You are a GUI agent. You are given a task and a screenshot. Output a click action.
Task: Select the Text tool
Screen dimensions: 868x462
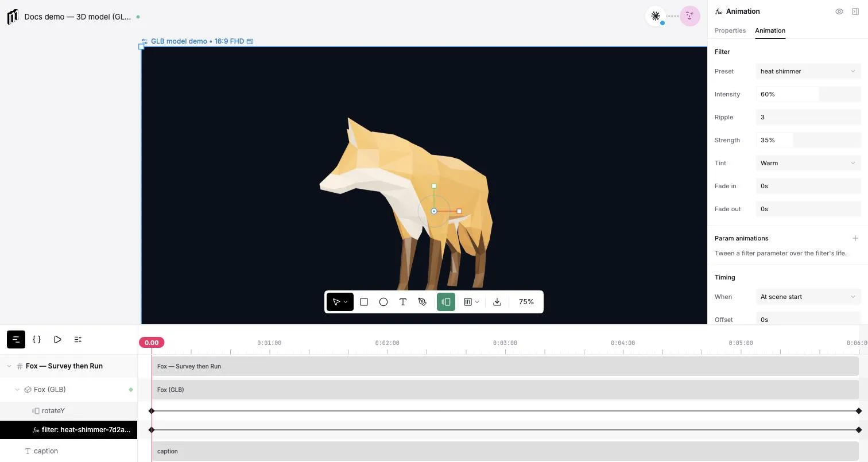[403, 302]
